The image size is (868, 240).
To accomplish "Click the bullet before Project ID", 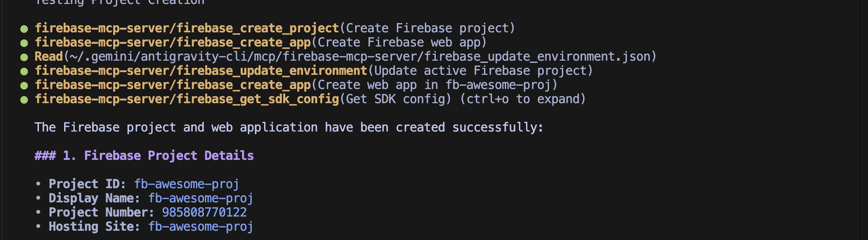I will pyautogui.click(x=38, y=184).
